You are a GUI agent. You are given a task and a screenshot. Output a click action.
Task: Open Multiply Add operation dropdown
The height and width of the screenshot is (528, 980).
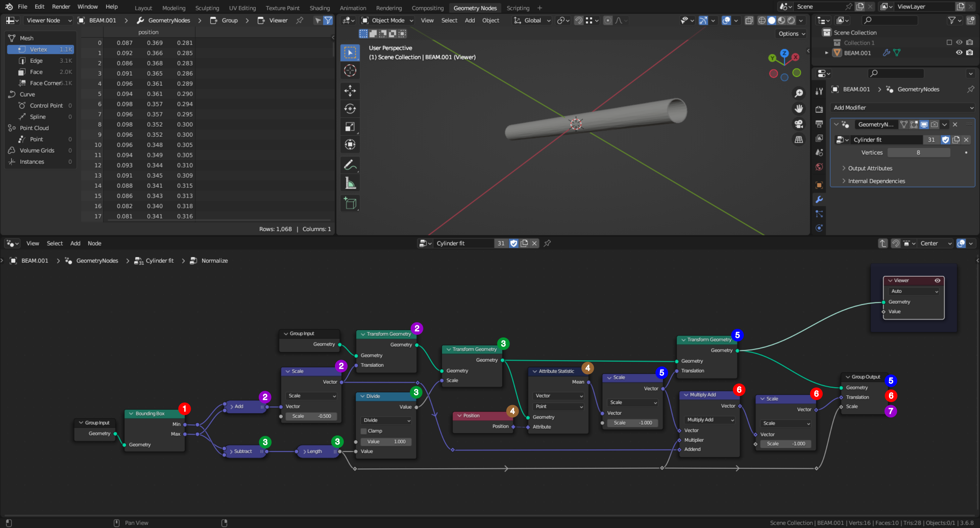point(710,420)
